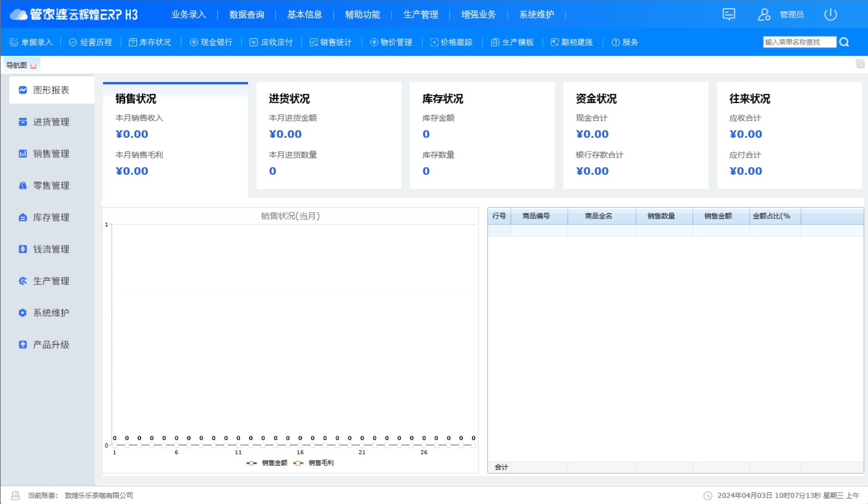The image size is (868, 504).
Task: Click the 图形报表 sidebar icon
Action: coord(23,90)
